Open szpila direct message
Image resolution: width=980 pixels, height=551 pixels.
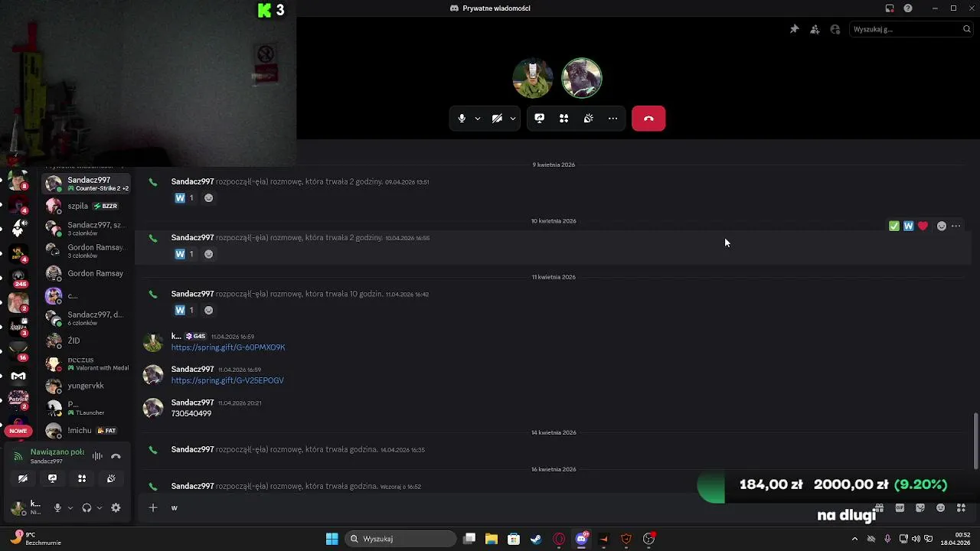tap(86, 206)
